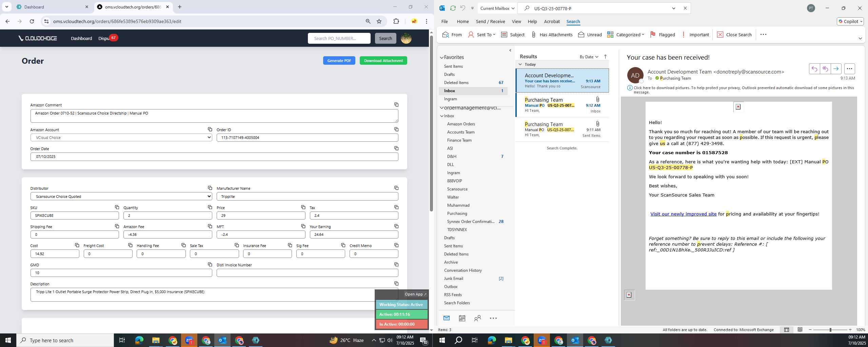Viewport: 868px width, 347px height.
Task: Switch to Send / Receive ribbon tab
Action: click(x=490, y=21)
